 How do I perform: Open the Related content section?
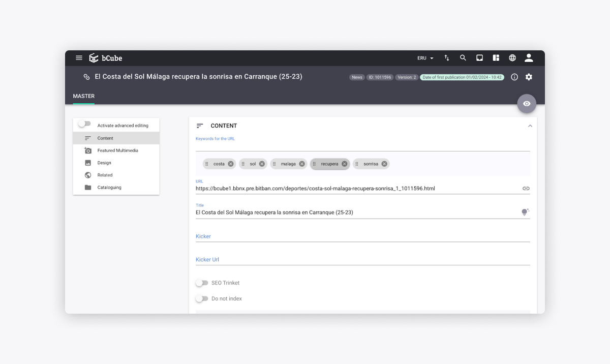(x=105, y=175)
